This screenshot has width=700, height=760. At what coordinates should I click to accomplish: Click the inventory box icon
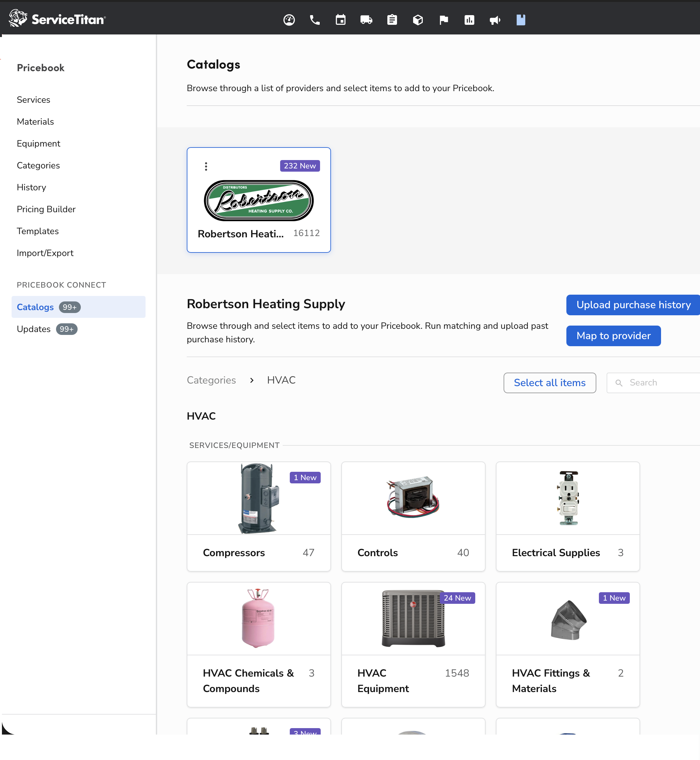(x=418, y=20)
